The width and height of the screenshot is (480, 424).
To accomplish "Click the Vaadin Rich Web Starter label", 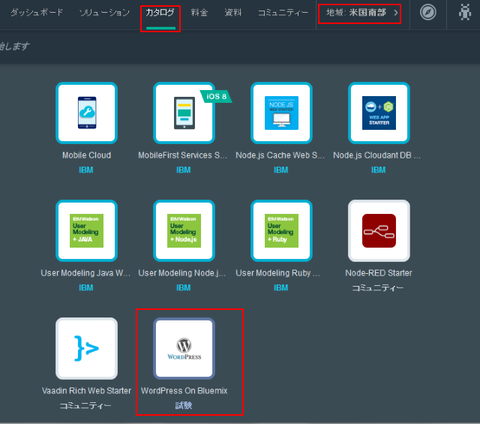I will [x=87, y=391].
